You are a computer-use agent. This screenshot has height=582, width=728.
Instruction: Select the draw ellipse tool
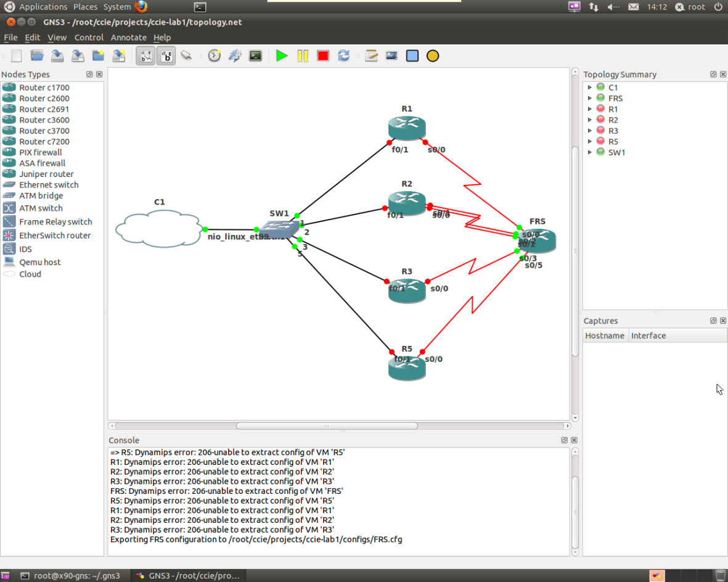(x=433, y=55)
